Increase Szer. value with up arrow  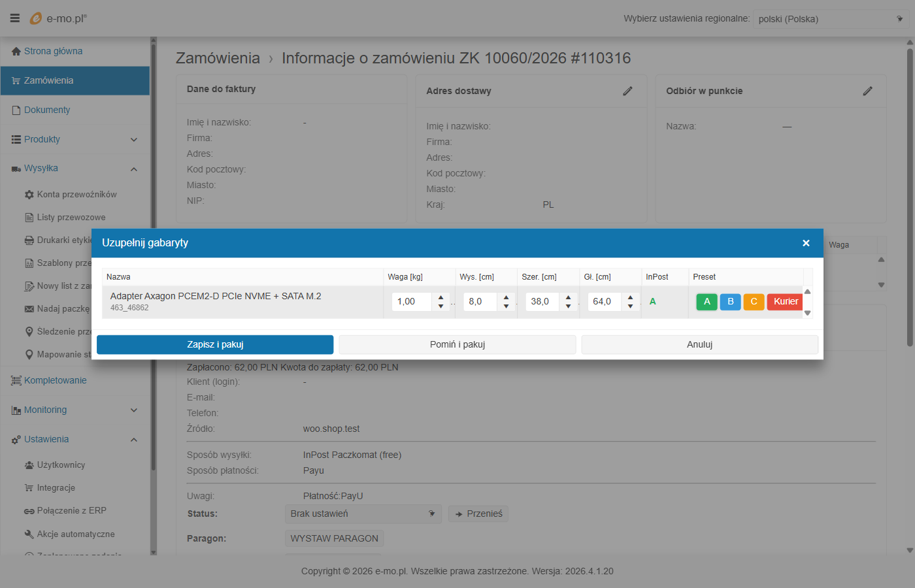[569, 297]
